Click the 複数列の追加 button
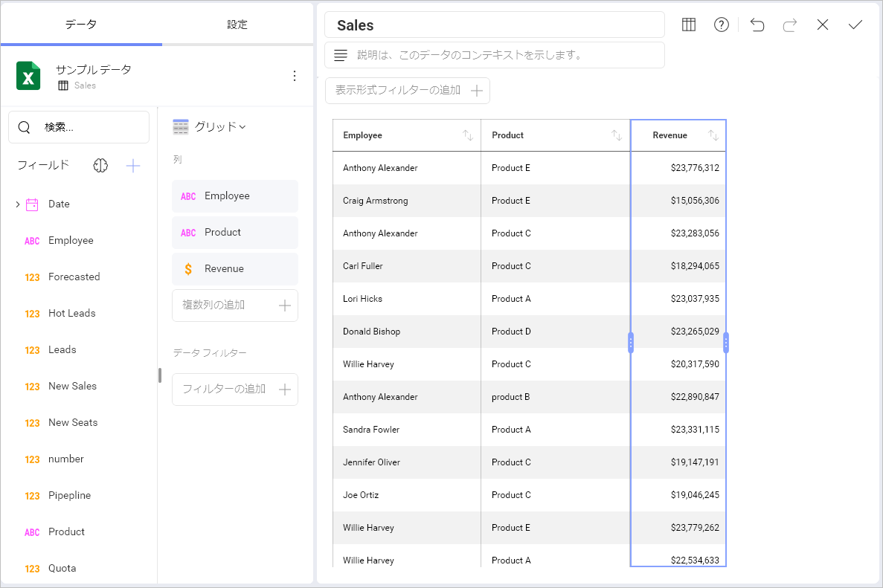883x588 pixels. point(235,306)
